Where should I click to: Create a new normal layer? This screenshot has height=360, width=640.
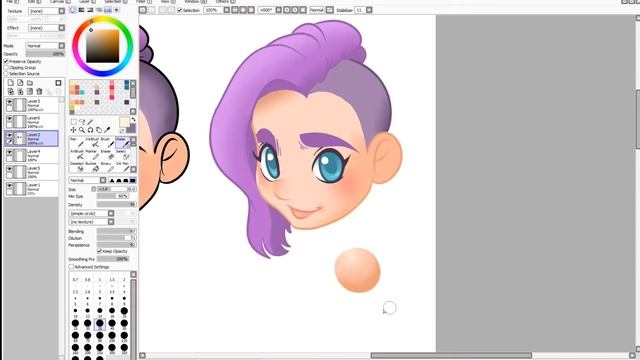point(11,83)
